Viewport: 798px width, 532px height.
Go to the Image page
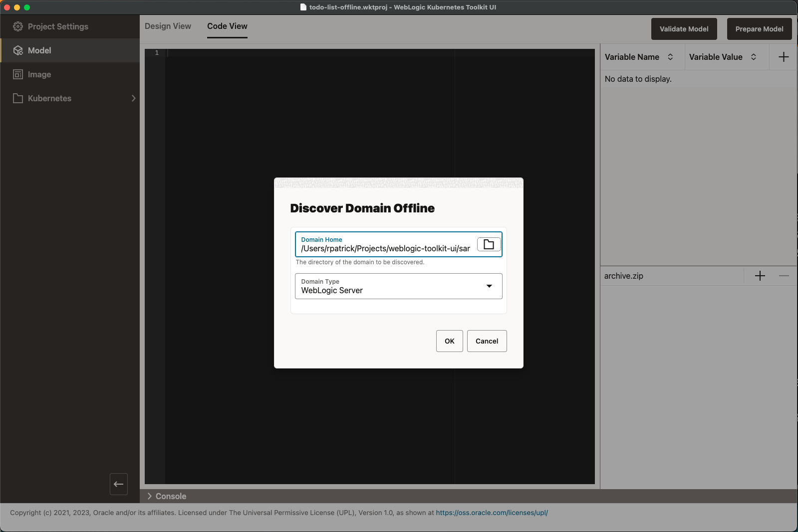coord(70,74)
